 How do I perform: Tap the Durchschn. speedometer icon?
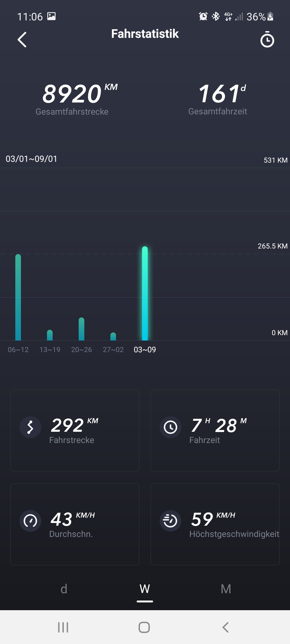pyautogui.click(x=30, y=521)
